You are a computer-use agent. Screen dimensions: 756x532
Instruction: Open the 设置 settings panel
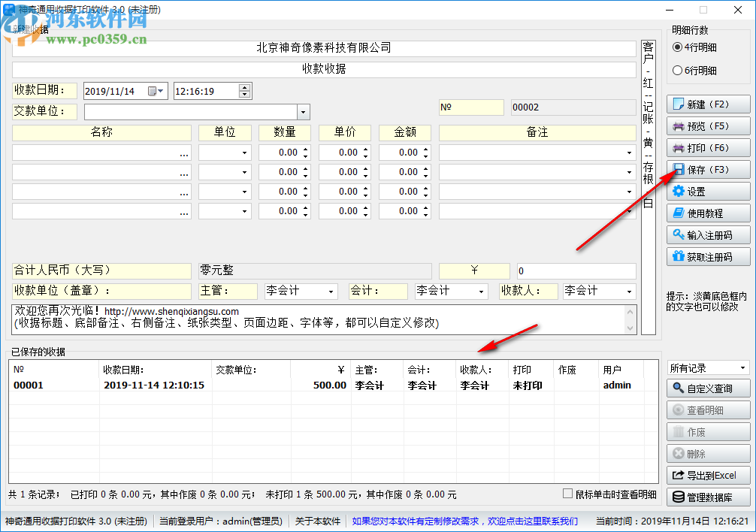tap(709, 191)
